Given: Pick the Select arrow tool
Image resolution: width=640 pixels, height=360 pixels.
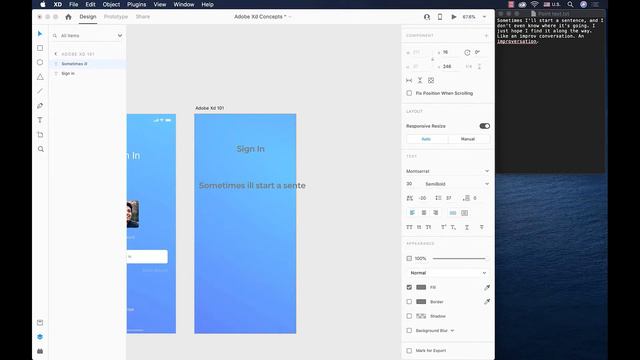Looking at the screenshot, I should [x=40, y=33].
